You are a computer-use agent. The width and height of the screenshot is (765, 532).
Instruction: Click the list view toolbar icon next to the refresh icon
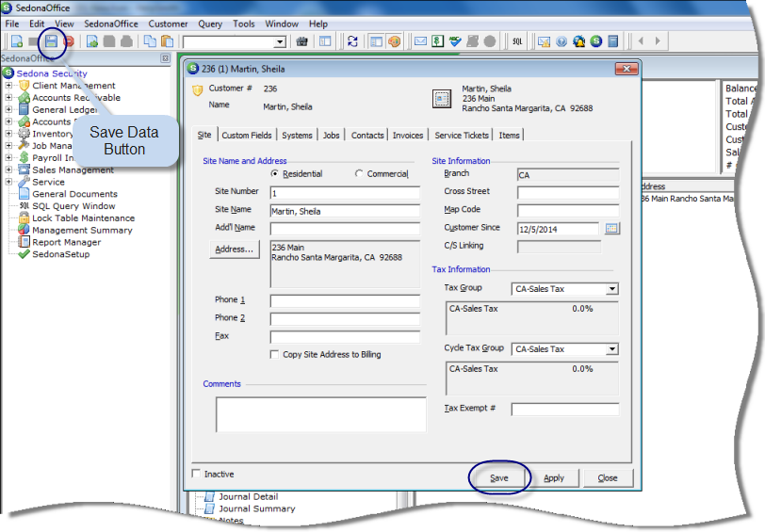[x=376, y=41]
